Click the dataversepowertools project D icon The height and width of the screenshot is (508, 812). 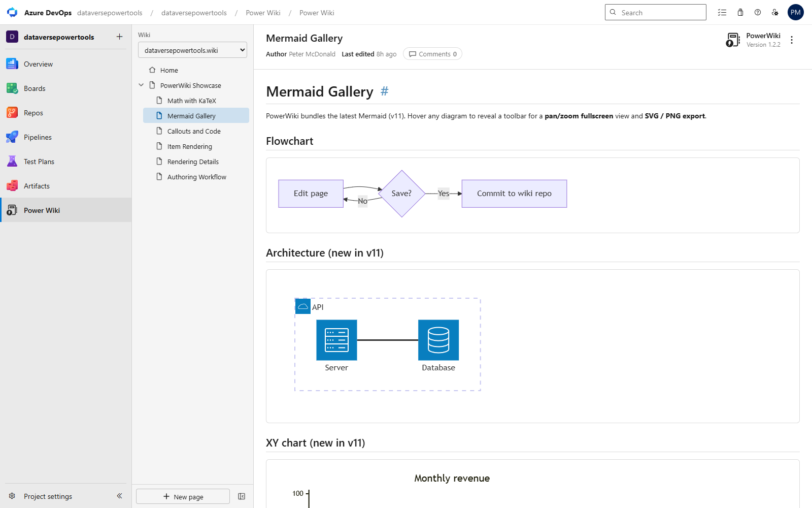pos(12,37)
